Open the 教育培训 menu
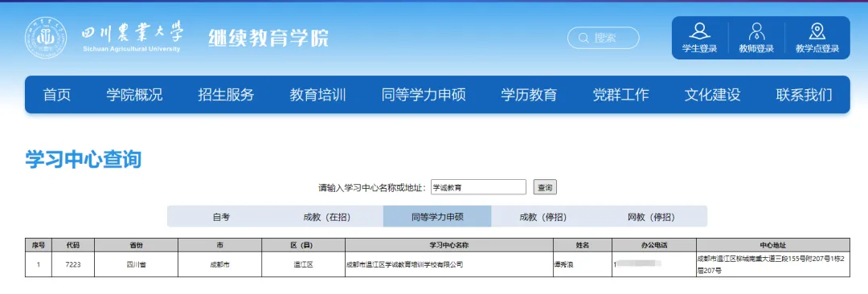This screenshot has height=294, width=868. 317,95
